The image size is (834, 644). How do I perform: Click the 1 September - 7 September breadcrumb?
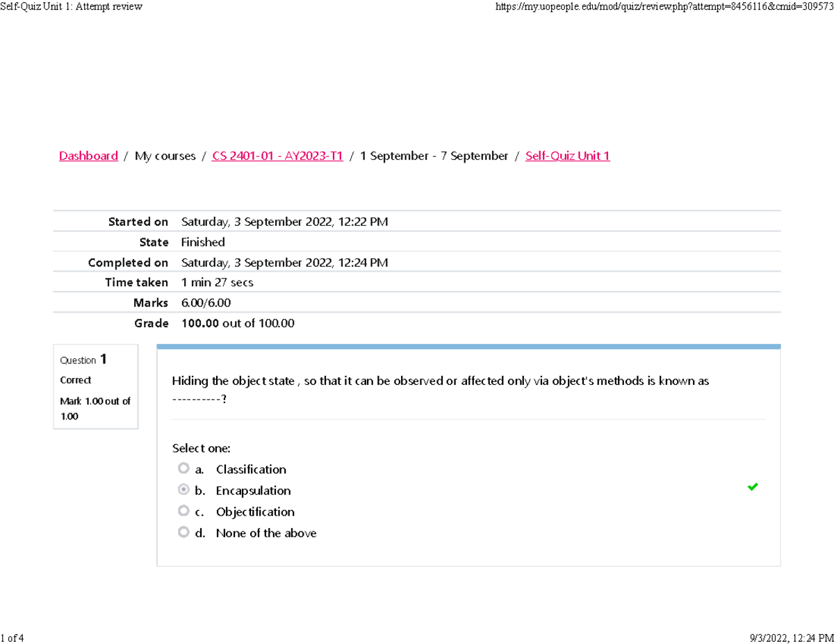(x=434, y=156)
